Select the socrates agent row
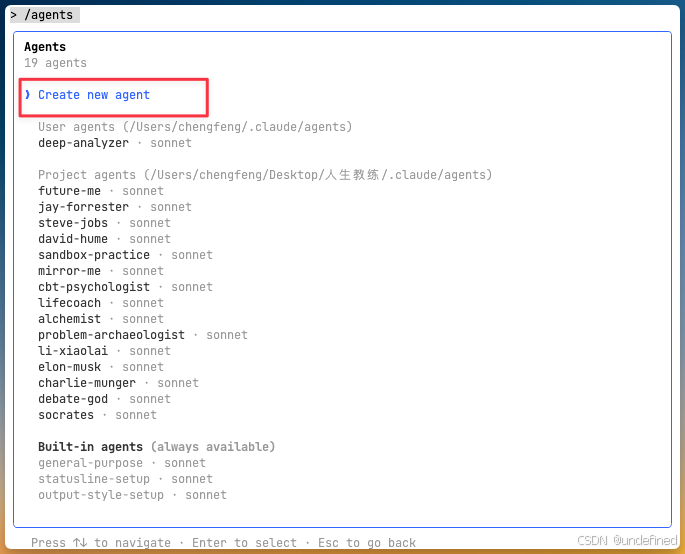 click(x=97, y=415)
